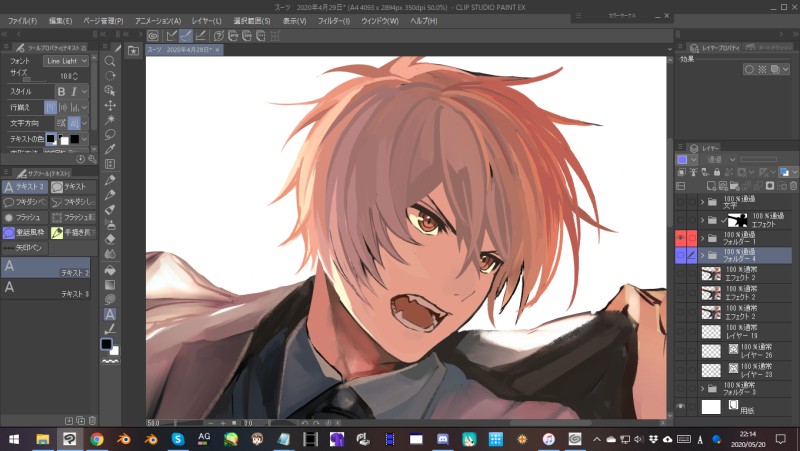This screenshot has width=800, height=451.
Task: Show the フォルダー 3 folder layer
Action: 680,389
